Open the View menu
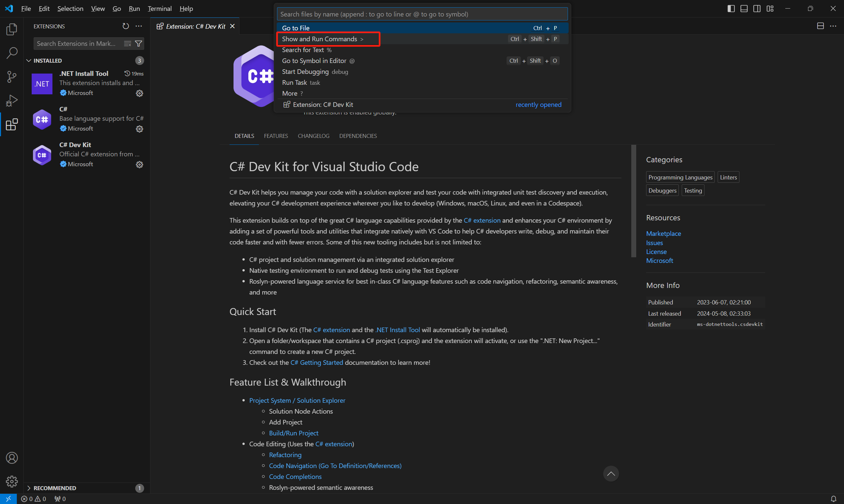The width and height of the screenshot is (844, 504). (98, 9)
